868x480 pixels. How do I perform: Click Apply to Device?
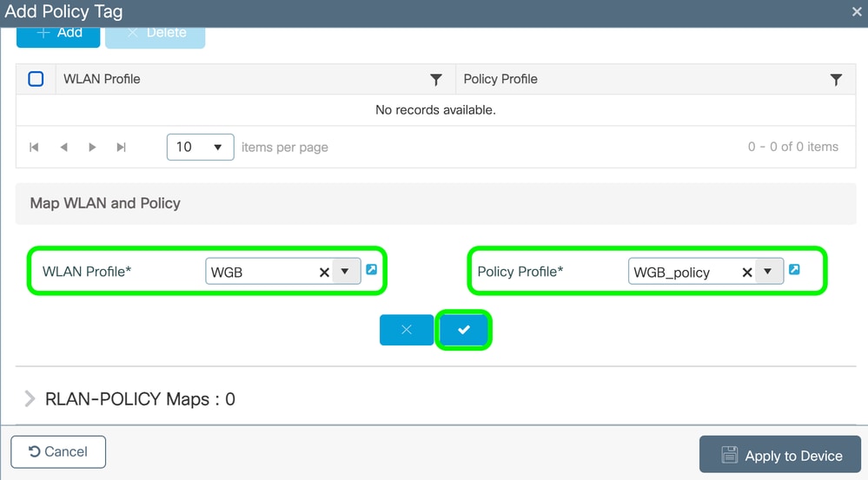(780, 455)
